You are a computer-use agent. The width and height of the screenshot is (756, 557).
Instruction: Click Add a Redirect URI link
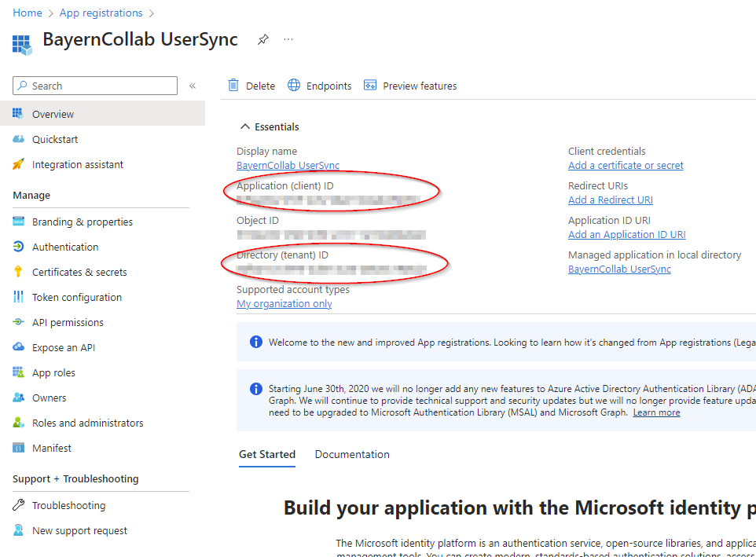pyautogui.click(x=610, y=200)
